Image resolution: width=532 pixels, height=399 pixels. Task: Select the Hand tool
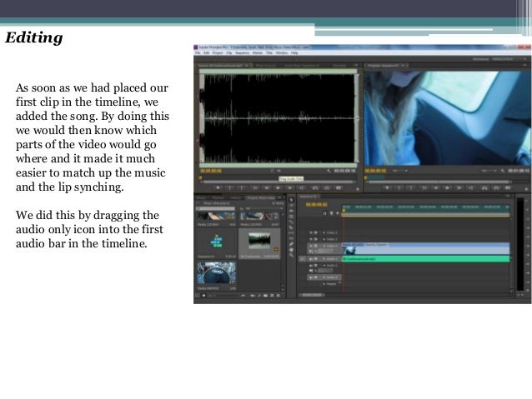point(291,250)
